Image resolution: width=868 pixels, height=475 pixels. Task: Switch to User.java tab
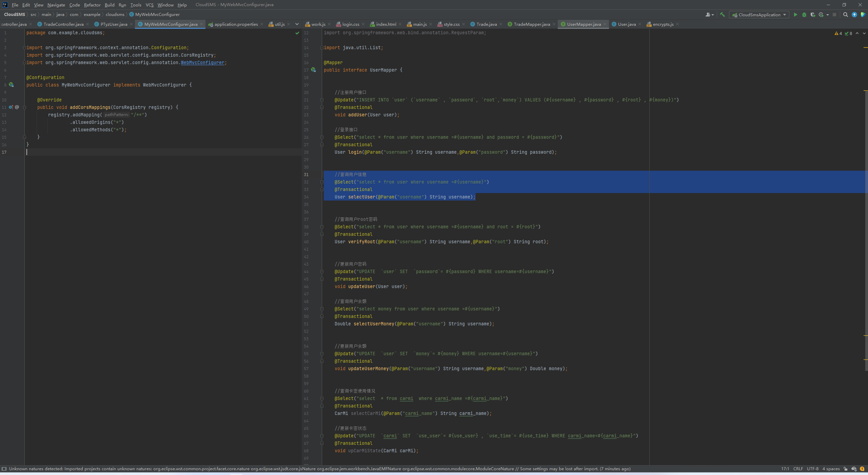pos(627,24)
